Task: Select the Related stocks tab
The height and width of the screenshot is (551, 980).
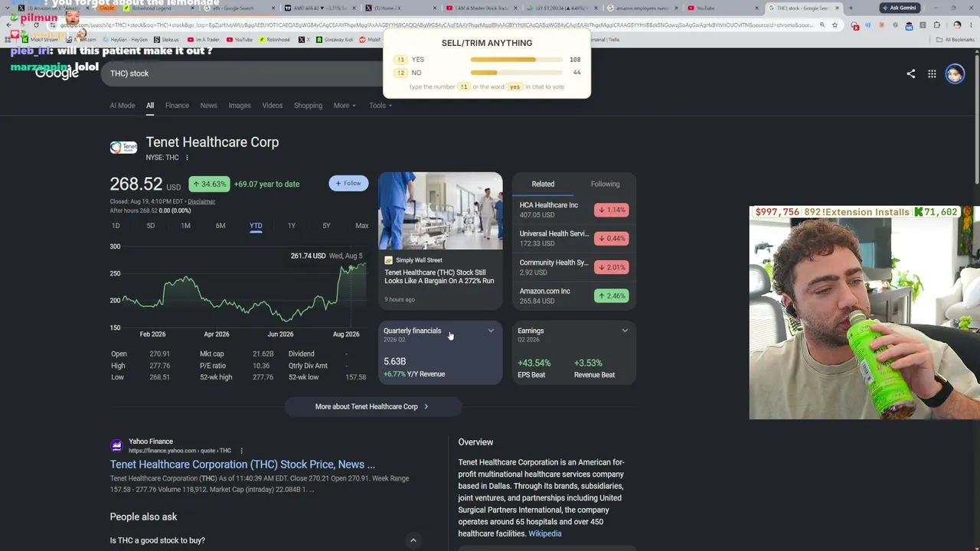Action: point(543,184)
